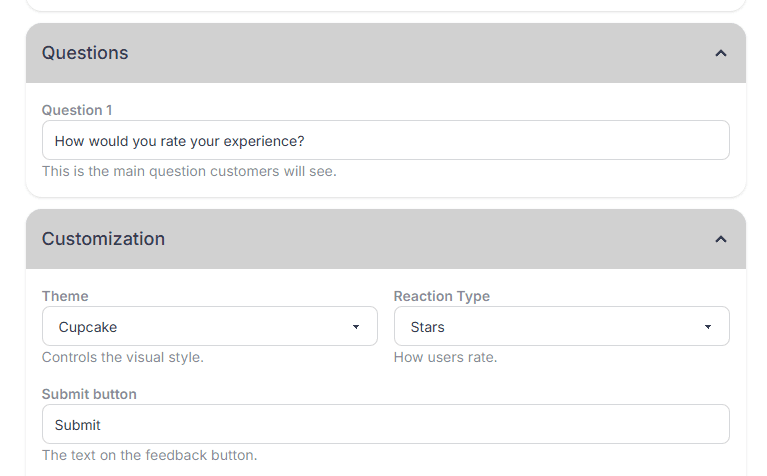Open the Theme dropdown showing Cupcake

coord(209,327)
